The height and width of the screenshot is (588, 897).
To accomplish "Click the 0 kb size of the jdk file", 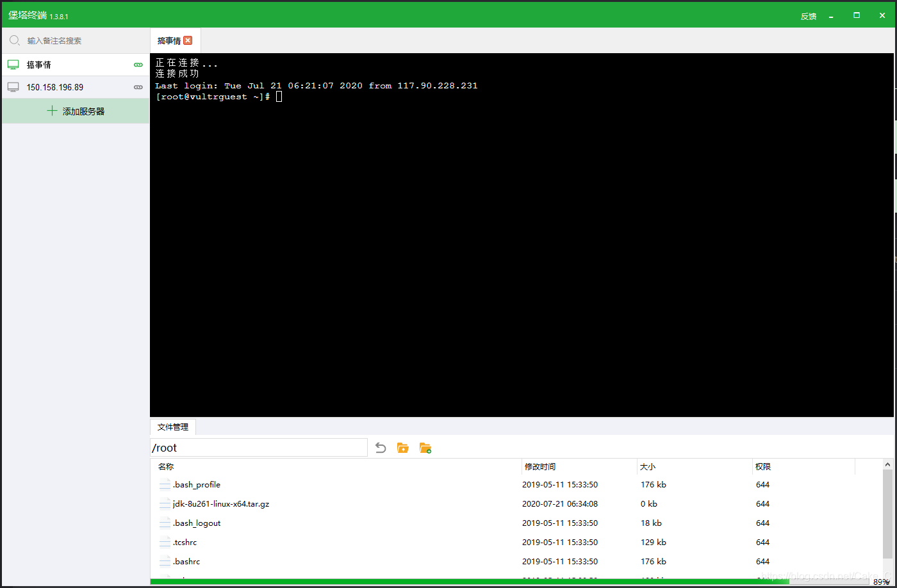I will 649,503.
